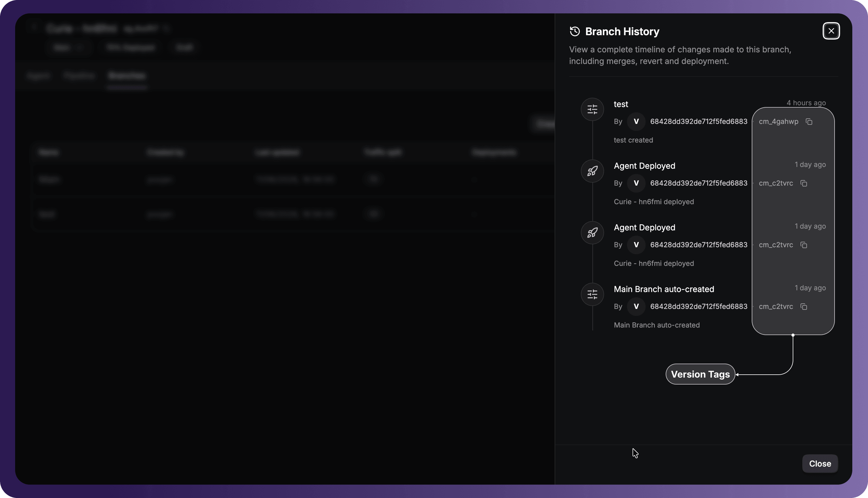Click the Close button at panel bottom
Viewport: 868px width, 498px height.
820,463
